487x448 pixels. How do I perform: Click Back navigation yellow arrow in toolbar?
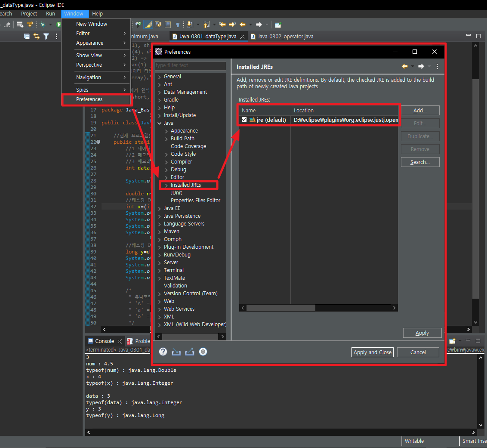pos(243,24)
